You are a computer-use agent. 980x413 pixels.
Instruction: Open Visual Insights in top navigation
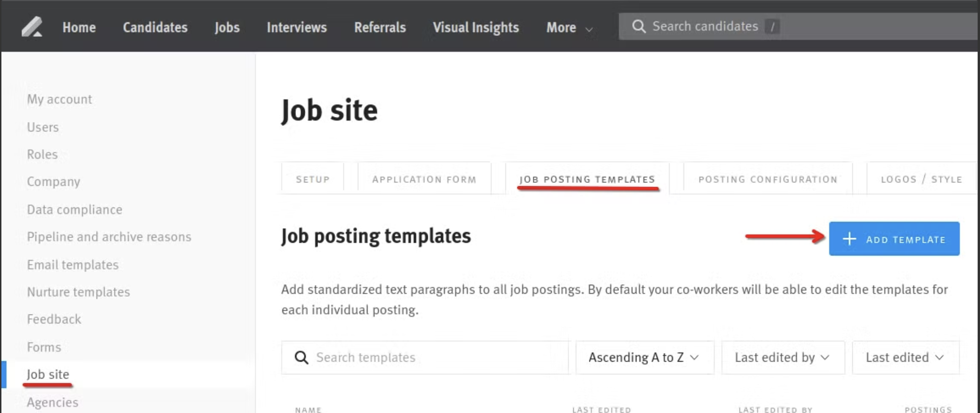pos(476,27)
